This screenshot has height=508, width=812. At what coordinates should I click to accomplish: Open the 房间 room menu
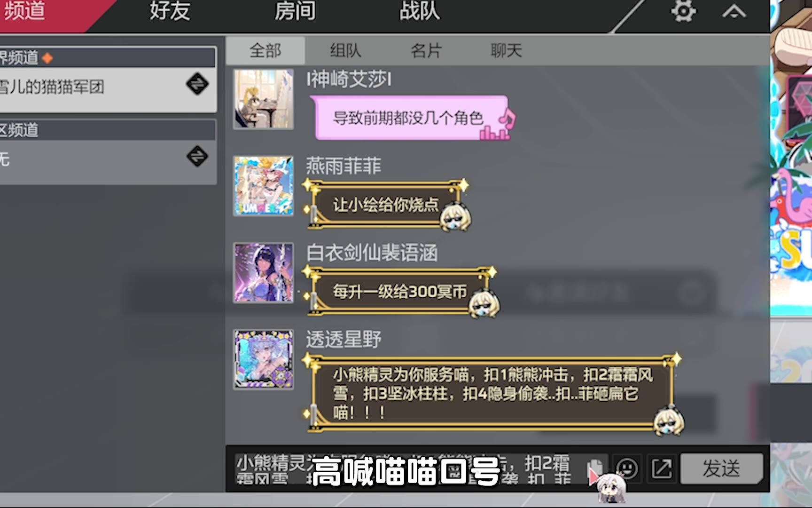(x=295, y=11)
